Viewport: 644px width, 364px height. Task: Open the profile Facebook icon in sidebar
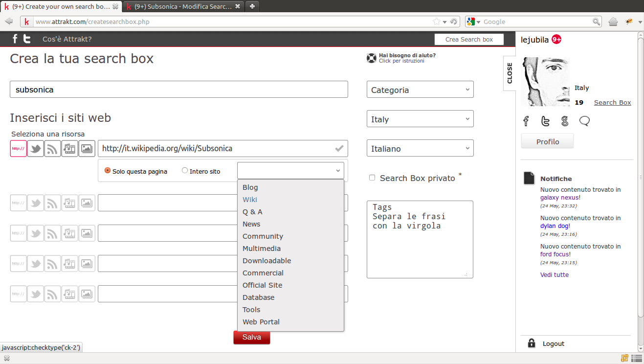click(x=526, y=121)
